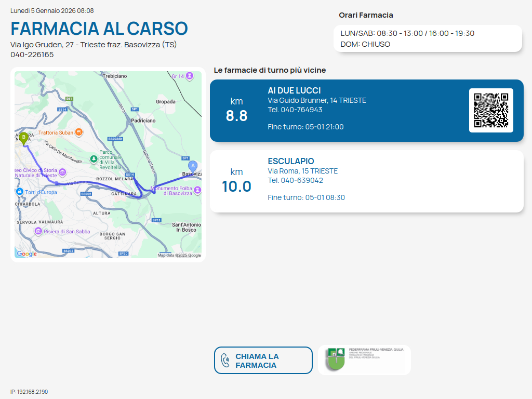This screenshot has height=399, width=532.
Task: Select the Trattoria Suban restaurant pin
Action: [79, 132]
